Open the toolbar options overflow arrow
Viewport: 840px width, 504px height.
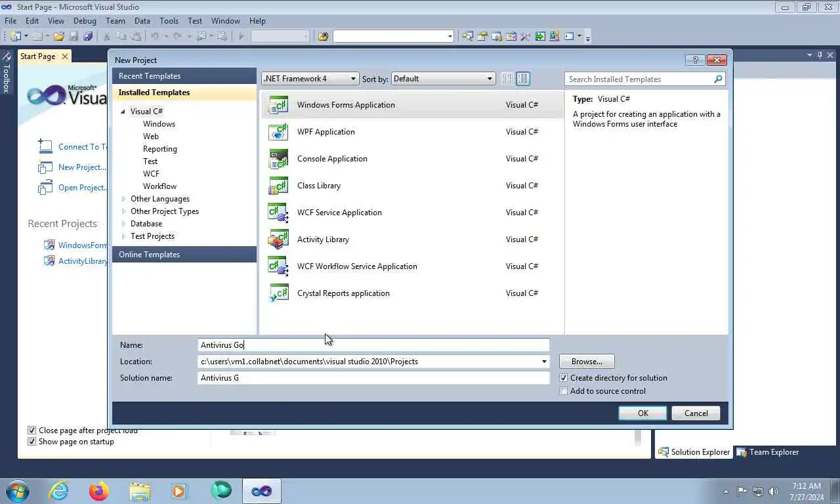[x=588, y=37]
